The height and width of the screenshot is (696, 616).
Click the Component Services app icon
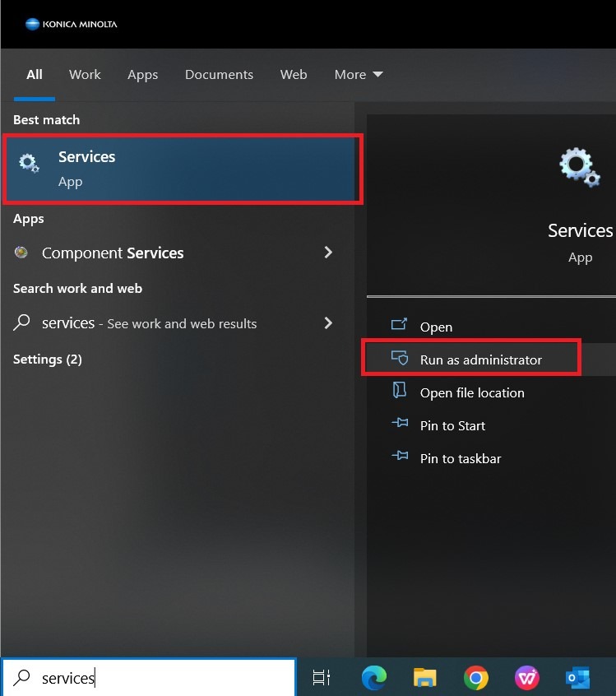pyautogui.click(x=22, y=253)
